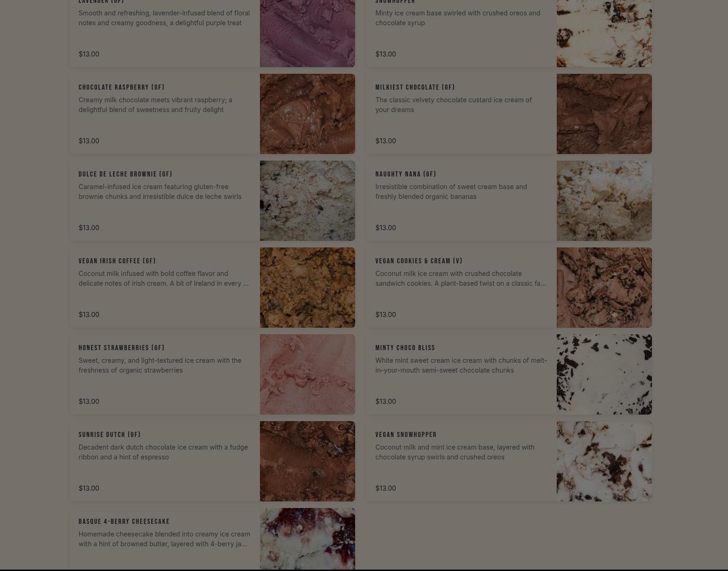This screenshot has width=728, height=571.
Task: Click the Dulce De Leche Brownie photo
Action: coord(307,201)
